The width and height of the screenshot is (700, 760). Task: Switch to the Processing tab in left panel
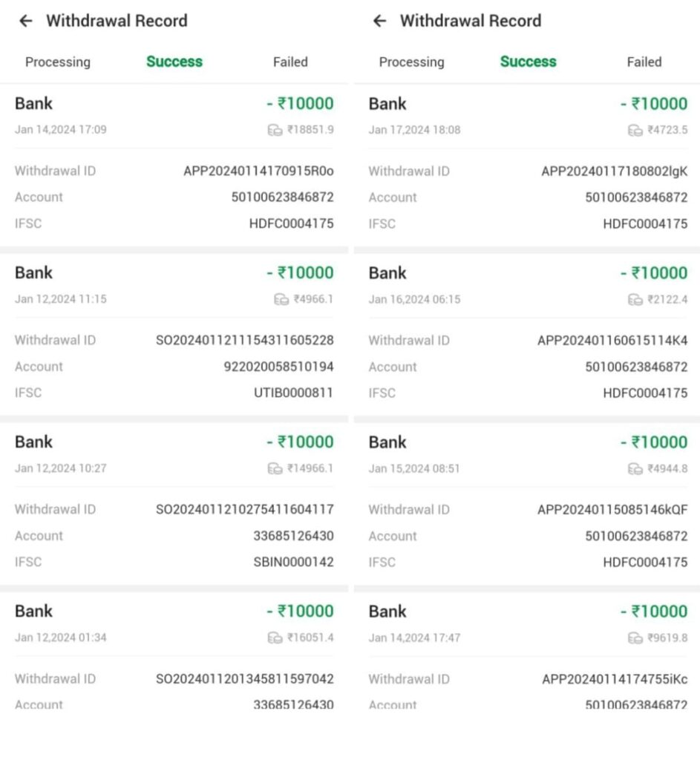point(58,62)
